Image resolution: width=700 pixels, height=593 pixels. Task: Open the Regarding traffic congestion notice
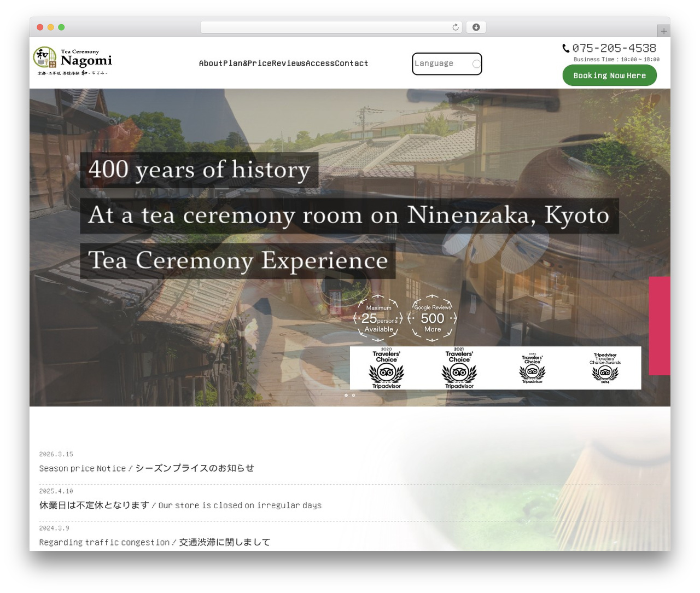[x=155, y=542]
